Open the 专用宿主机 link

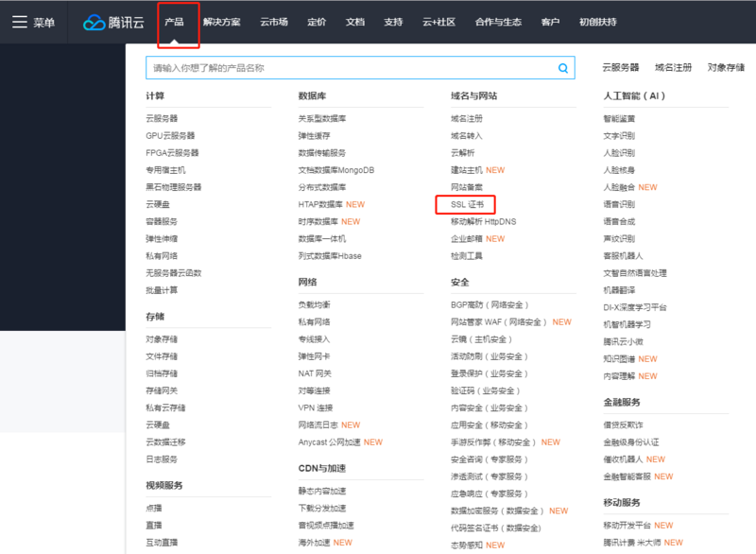coord(165,170)
